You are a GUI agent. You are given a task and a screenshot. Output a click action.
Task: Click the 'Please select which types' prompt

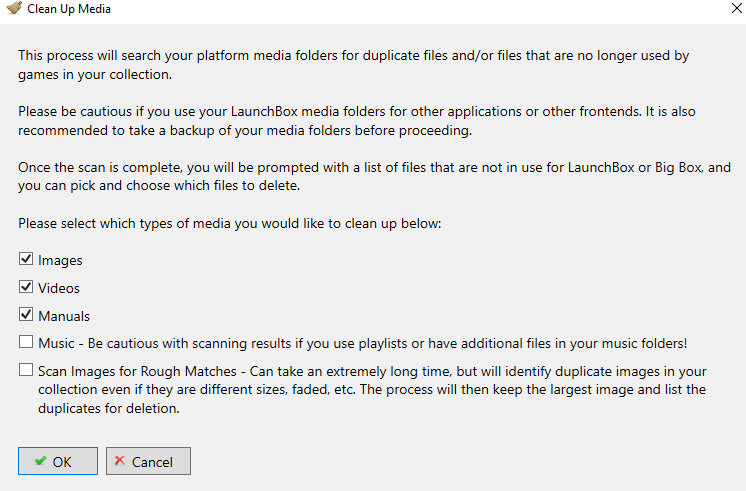[230, 224]
